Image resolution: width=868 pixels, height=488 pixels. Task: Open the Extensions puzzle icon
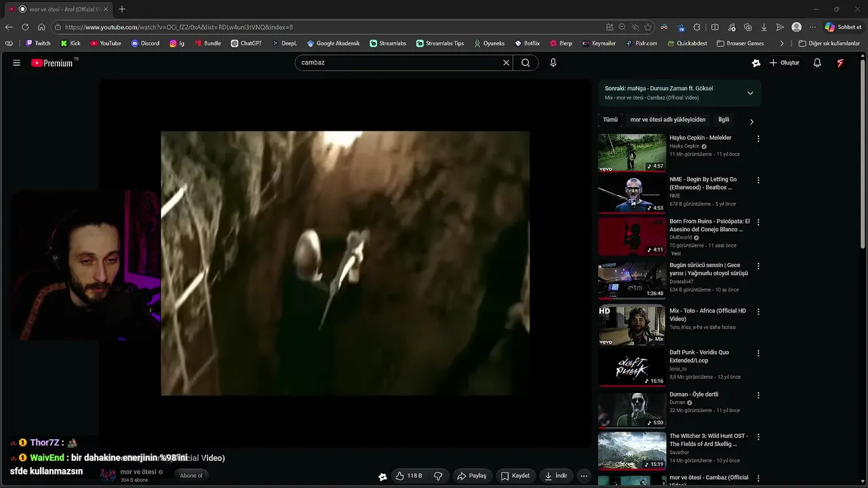coord(698,27)
